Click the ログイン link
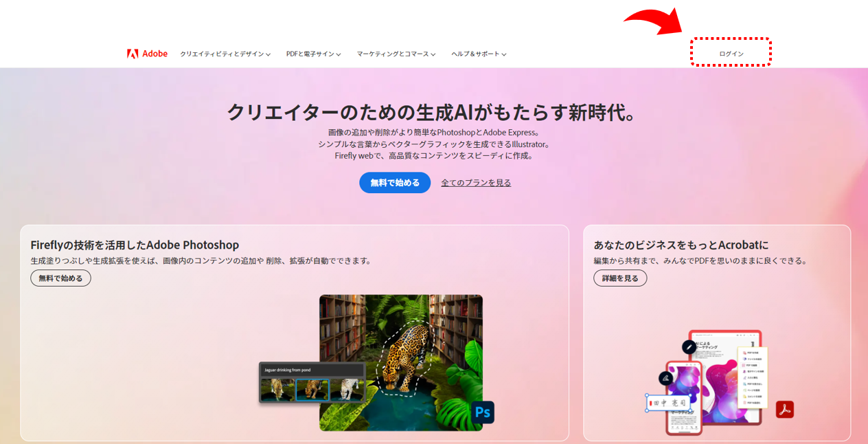Image resolution: width=868 pixels, height=444 pixels. (731, 54)
